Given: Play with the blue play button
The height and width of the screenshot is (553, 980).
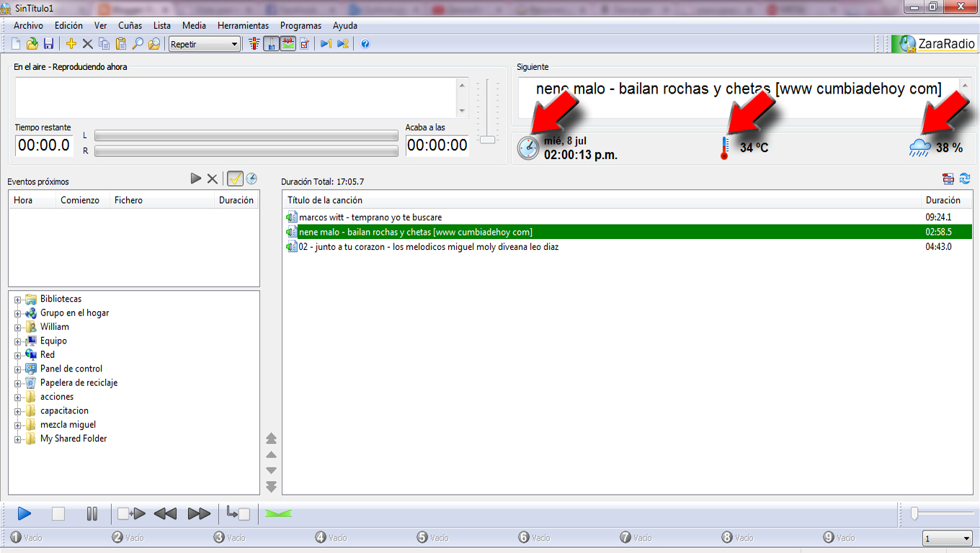Looking at the screenshot, I should [24, 514].
